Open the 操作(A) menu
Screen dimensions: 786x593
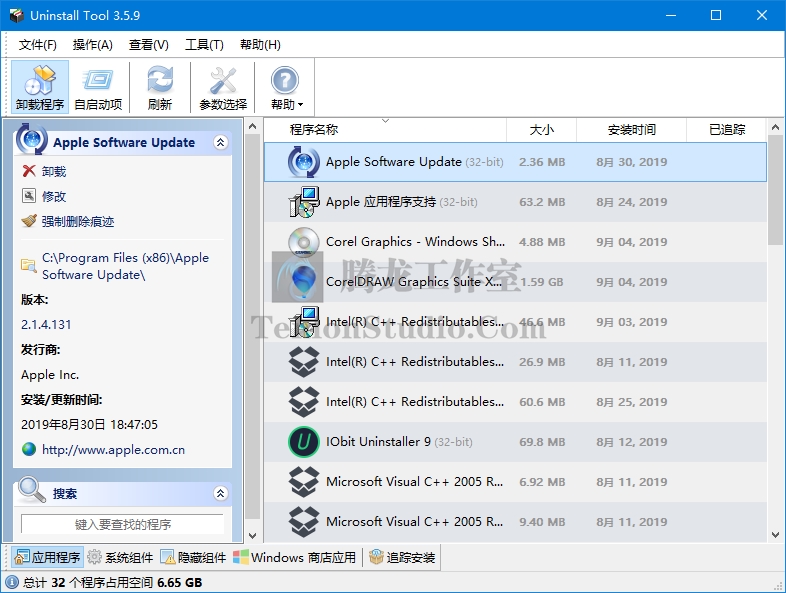(x=93, y=45)
